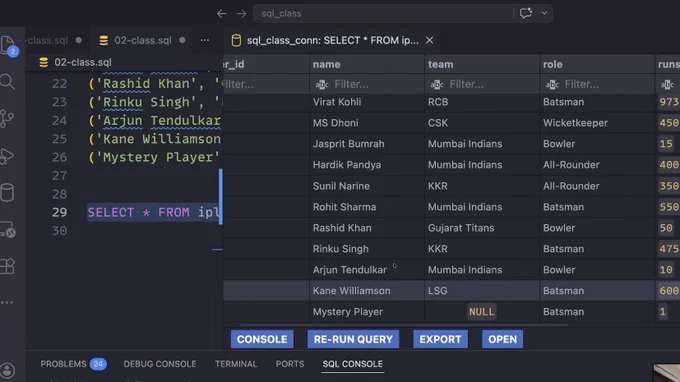680x382 pixels.
Task: Open the Remote Explorer icon
Action: point(7,229)
